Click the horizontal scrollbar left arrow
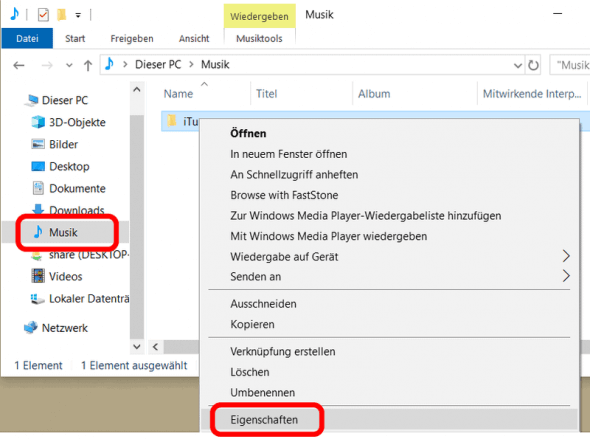 [155, 346]
